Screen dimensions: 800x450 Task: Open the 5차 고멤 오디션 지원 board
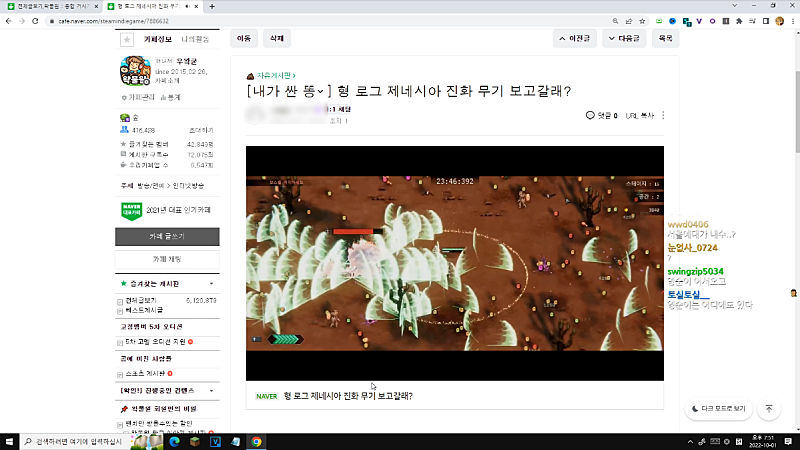tap(155, 342)
